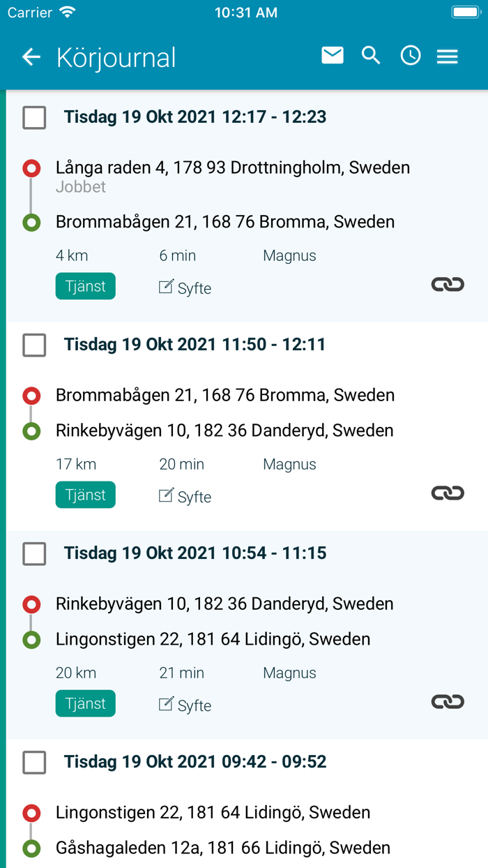
Task: Tap link icon on 10:54 trip
Action: point(448,701)
